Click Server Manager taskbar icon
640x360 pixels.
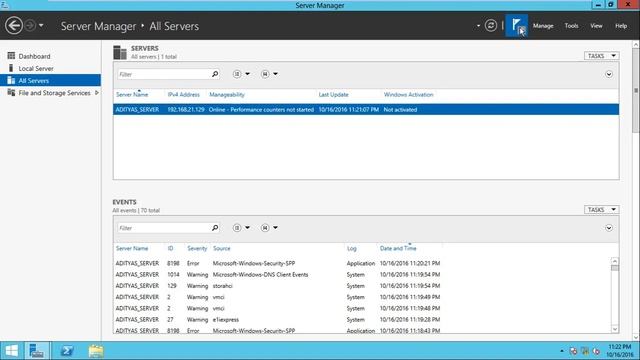tap(37, 351)
